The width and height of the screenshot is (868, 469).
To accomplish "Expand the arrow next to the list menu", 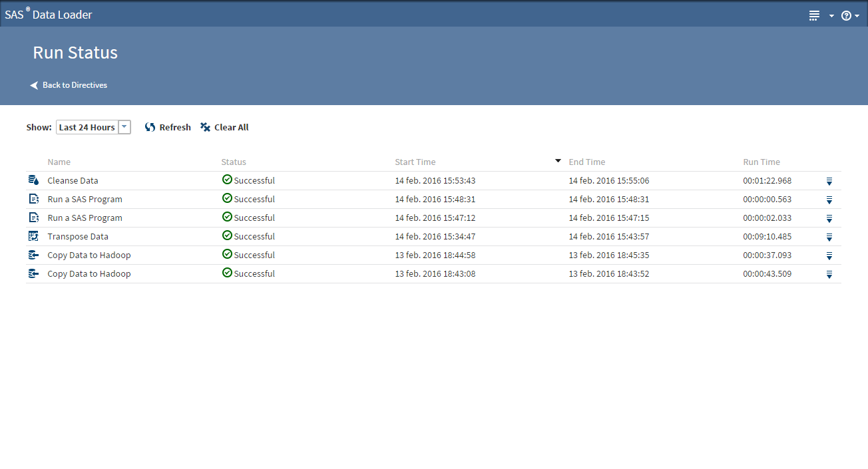I will 831,16.
